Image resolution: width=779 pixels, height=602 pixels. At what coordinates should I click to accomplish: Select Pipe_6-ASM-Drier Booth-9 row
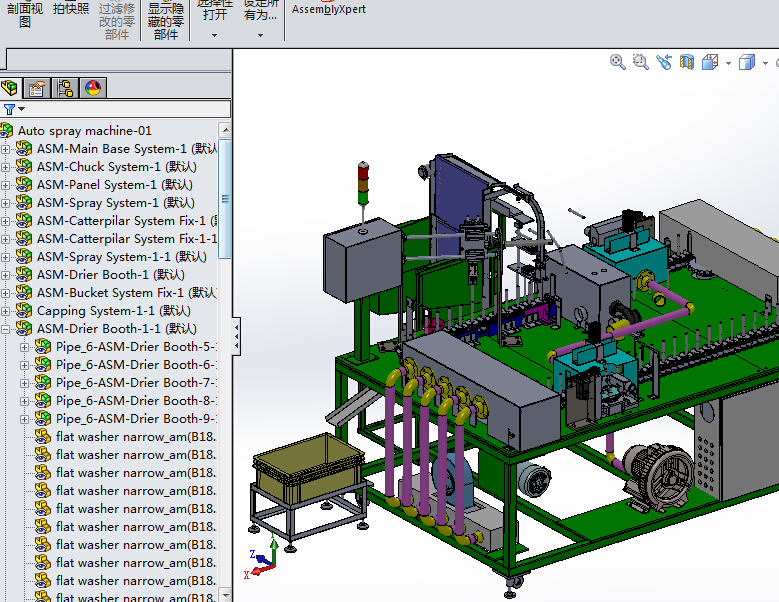136,419
